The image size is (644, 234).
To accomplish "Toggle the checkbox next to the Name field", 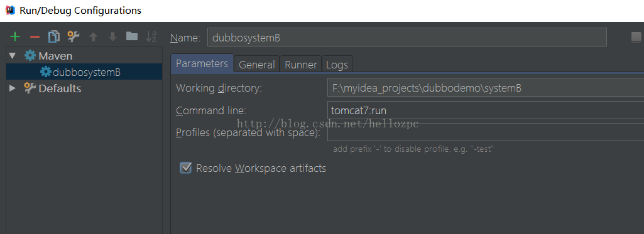I will 636,37.
